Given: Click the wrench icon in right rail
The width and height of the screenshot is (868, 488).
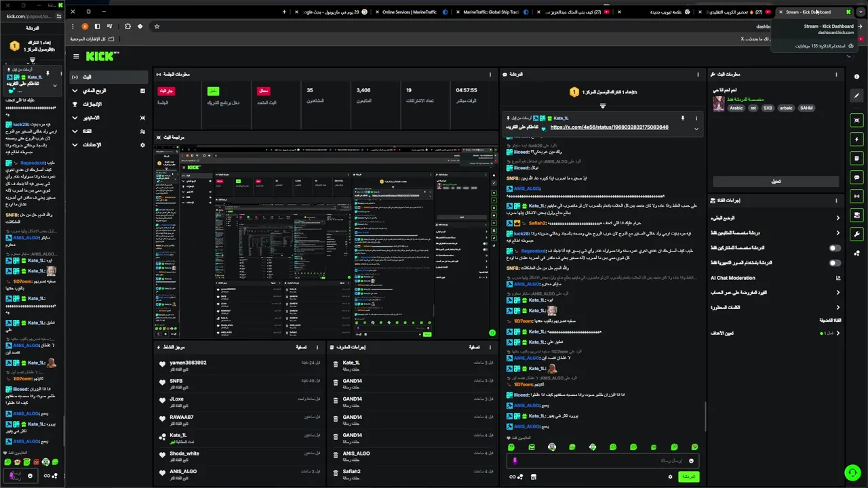Looking at the screenshot, I should pyautogui.click(x=857, y=235).
